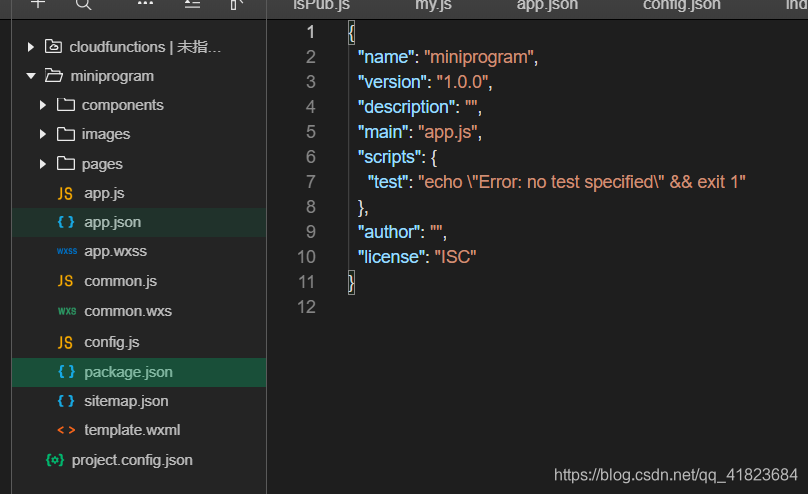Collapse the miniprogram folder
Image resolution: width=808 pixels, height=494 pixels.
click(x=31, y=76)
